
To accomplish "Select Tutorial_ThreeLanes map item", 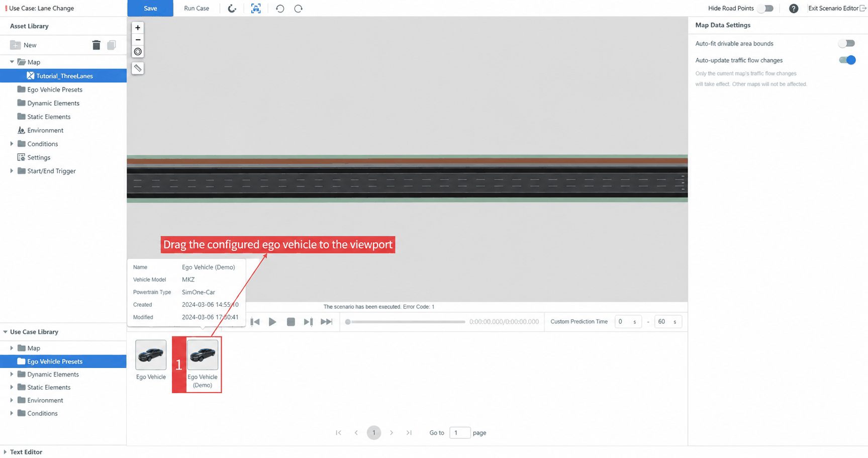I will coord(63,76).
